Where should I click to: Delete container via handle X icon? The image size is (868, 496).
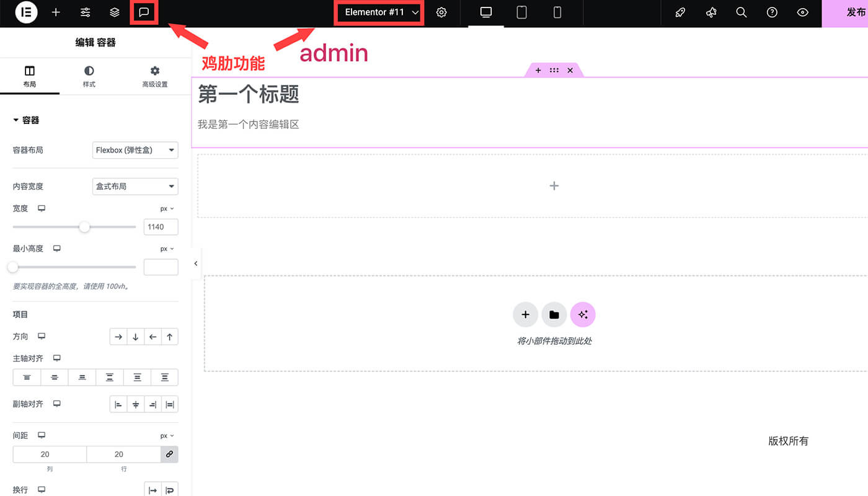[x=570, y=71]
